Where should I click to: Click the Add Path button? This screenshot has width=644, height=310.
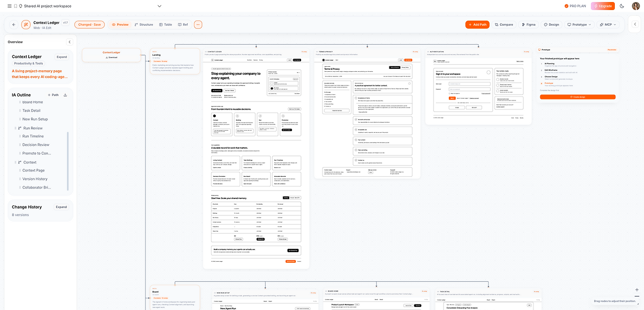point(477,25)
